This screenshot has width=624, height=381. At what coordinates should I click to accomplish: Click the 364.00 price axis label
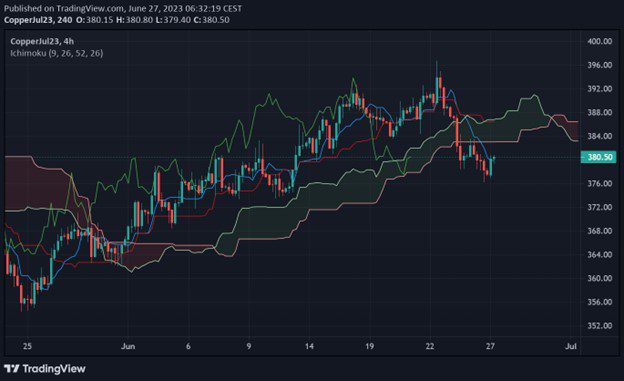[x=600, y=254]
